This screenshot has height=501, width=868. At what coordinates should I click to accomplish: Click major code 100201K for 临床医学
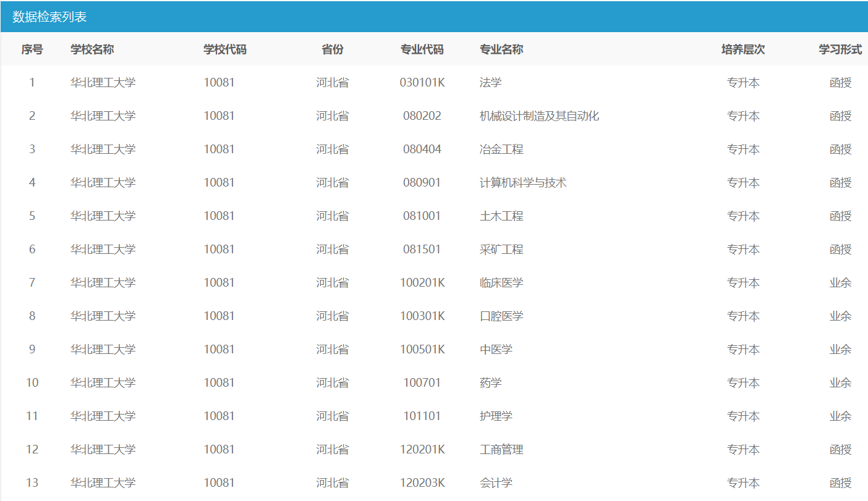[422, 283]
